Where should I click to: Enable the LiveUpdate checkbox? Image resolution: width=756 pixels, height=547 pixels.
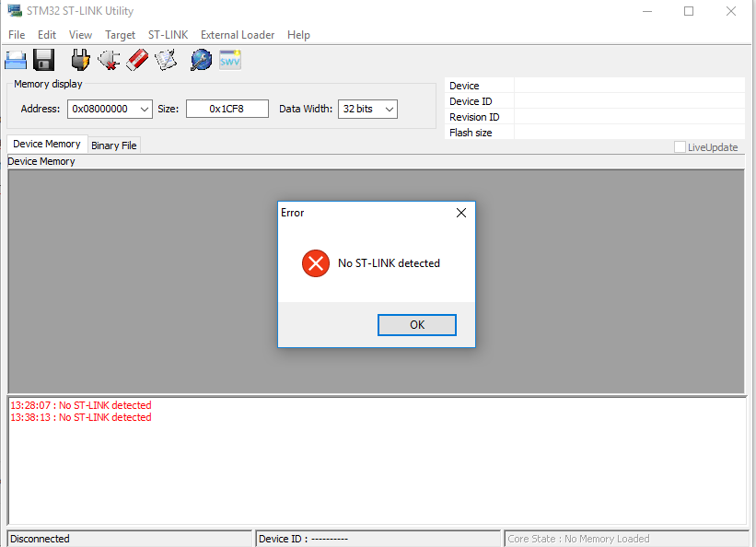tap(680, 147)
